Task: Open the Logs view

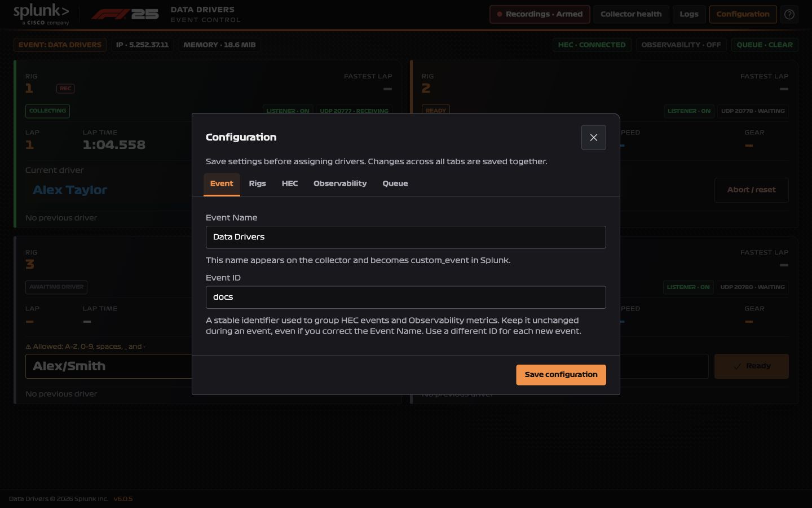Action: click(x=689, y=14)
